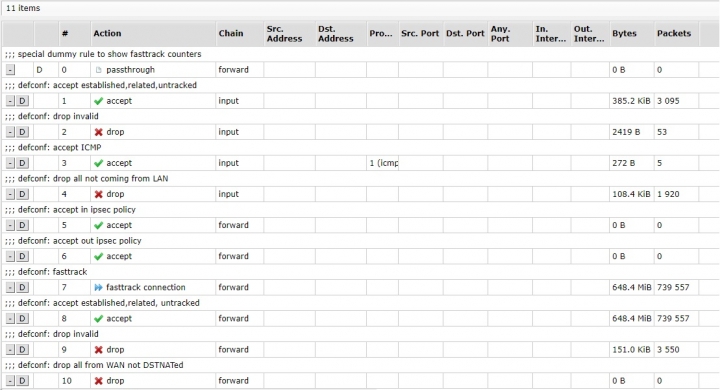Sort rules by the Packets column header

coord(676,34)
